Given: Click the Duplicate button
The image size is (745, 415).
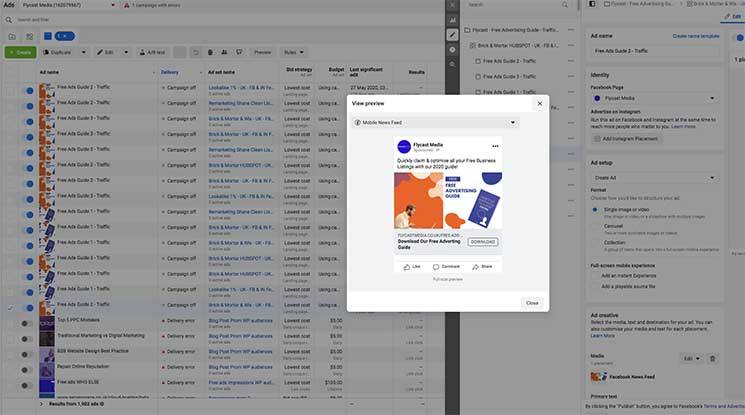Looking at the screenshot, I should pos(57,52).
